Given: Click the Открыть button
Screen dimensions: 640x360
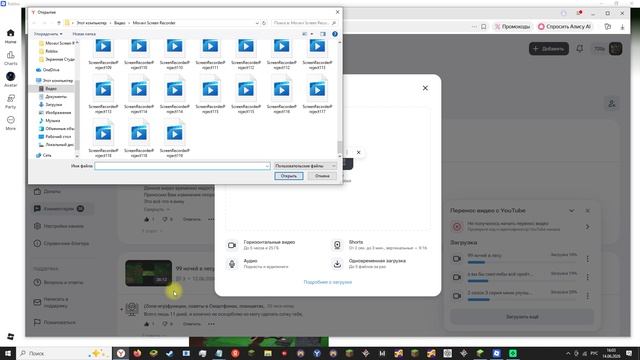Looking at the screenshot, I should pyautogui.click(x=289, y=176).
